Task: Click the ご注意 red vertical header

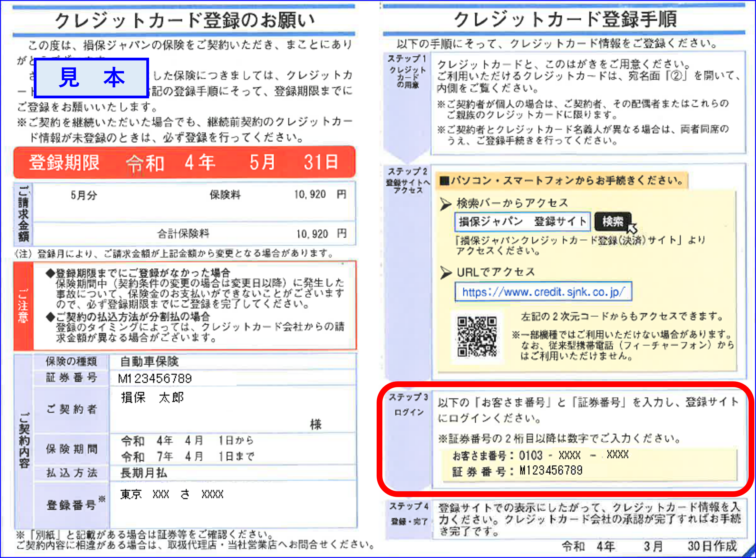Action: tap(23, 306)
